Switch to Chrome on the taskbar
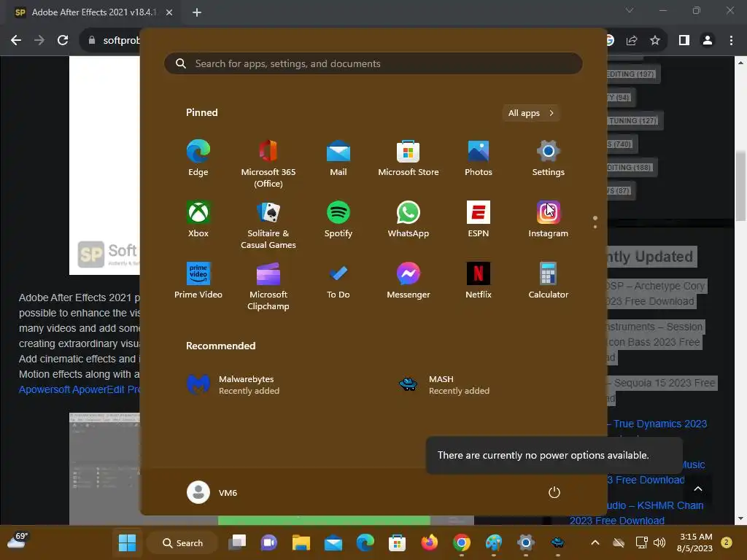The image size is (747, 560). click(x=461, y=542)
